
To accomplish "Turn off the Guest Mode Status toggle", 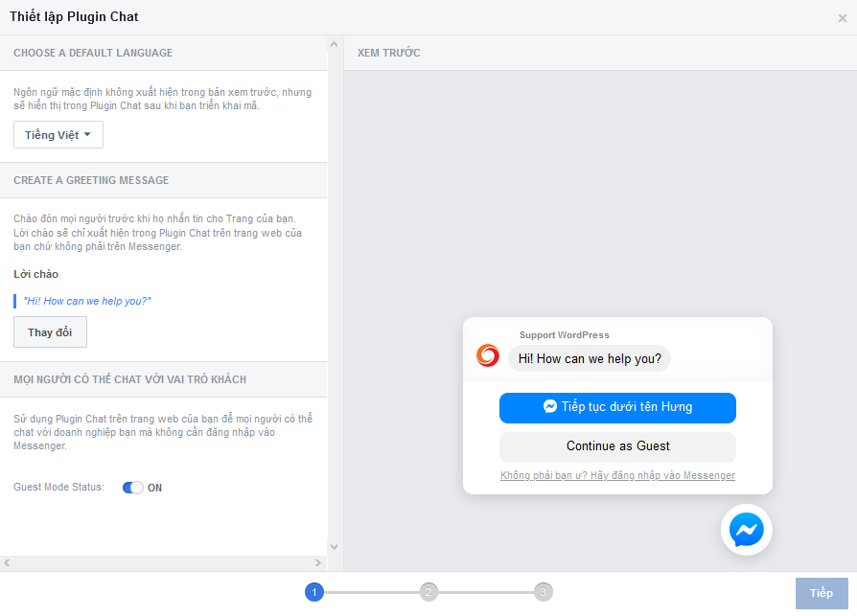I will (132, 488).
